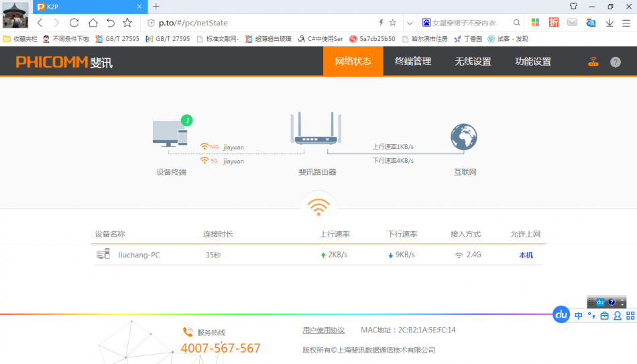Click the undo/restore closed tab icon
The image size is (637, 364).
[111, 23]
